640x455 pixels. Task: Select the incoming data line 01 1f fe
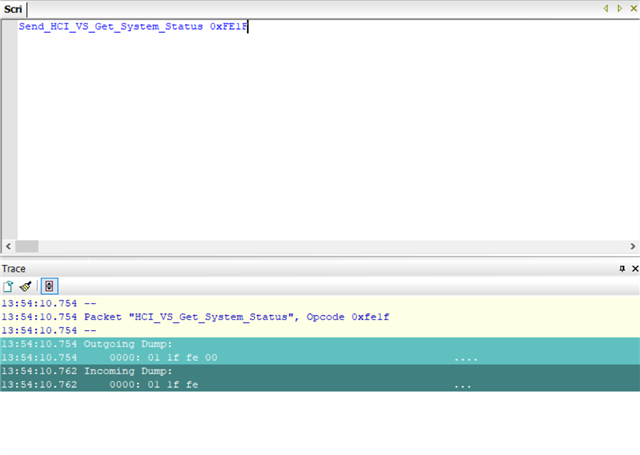(320, 385)
